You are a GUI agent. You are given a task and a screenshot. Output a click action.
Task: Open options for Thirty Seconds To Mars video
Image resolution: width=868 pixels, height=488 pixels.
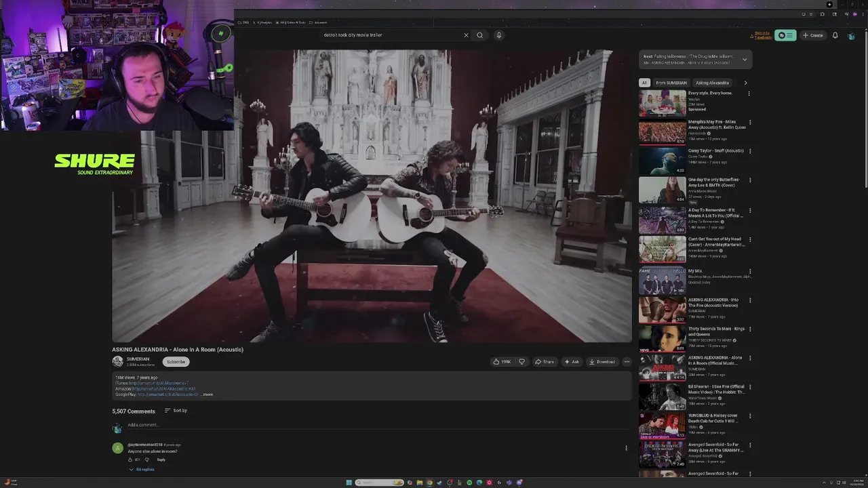(x=749, y=329)
